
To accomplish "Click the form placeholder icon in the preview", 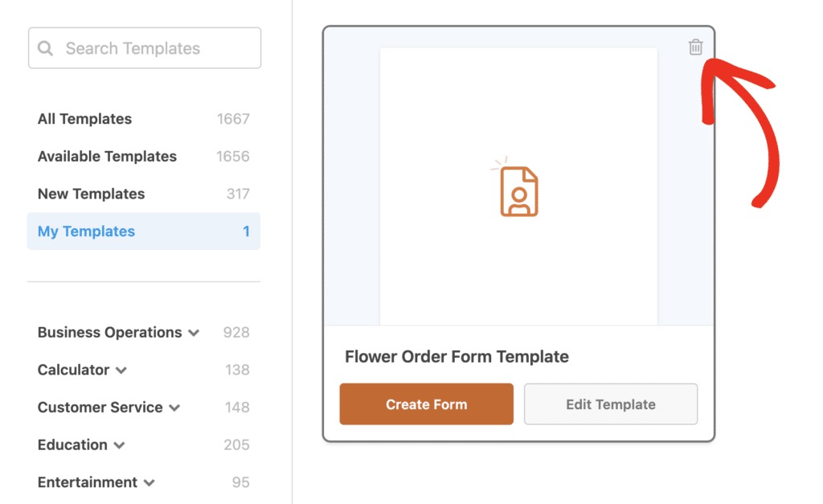I will 518,190.
